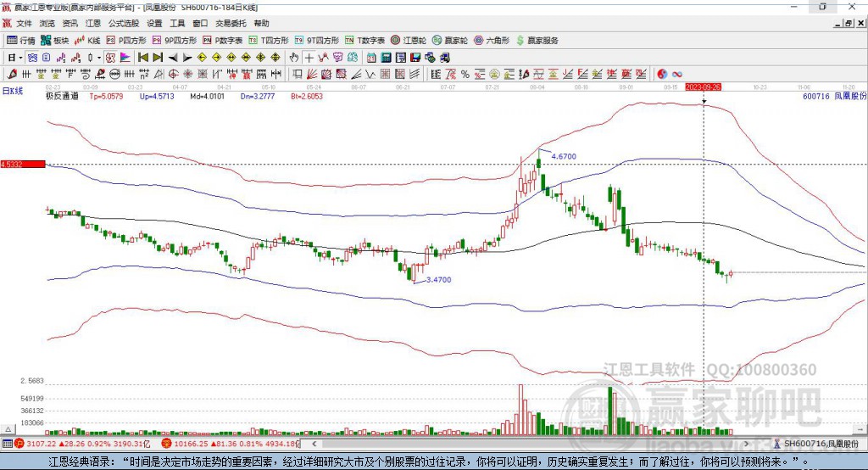Expand the candlestick style dropdown arrow
The width and height of the screenshot is (868, 470).
click(99, 58)
